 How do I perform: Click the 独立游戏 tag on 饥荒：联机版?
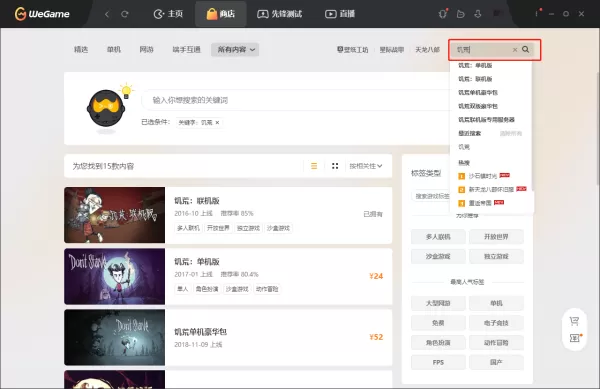tap(248, 228)
